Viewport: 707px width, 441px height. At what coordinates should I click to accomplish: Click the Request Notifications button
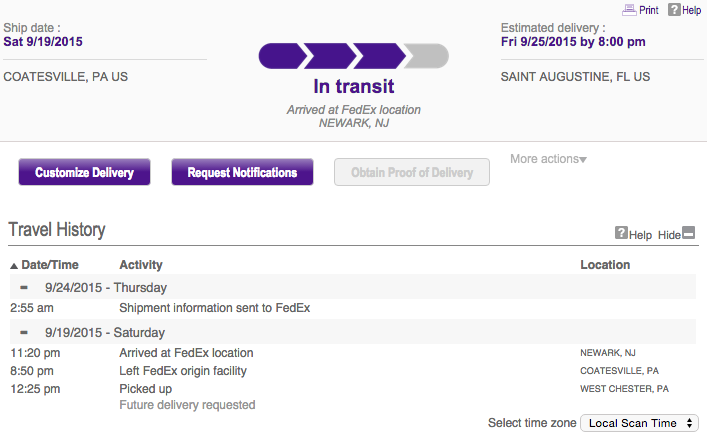[x=242, y=172]
